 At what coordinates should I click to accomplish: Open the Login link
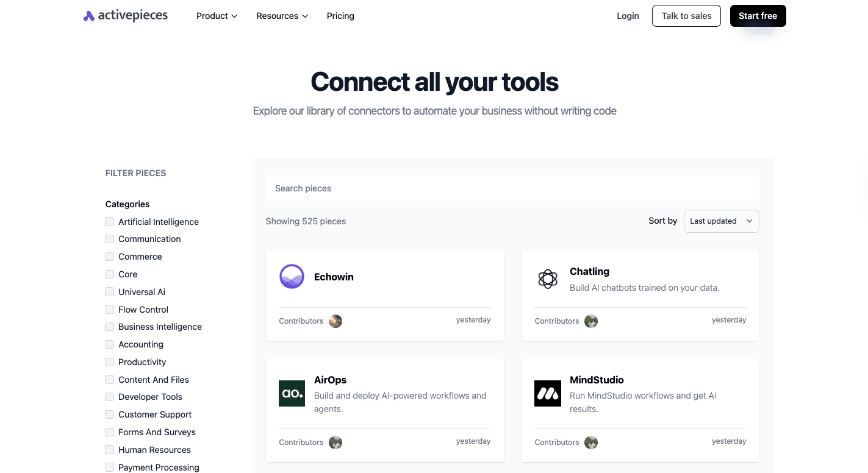click(x=628, y=16)
